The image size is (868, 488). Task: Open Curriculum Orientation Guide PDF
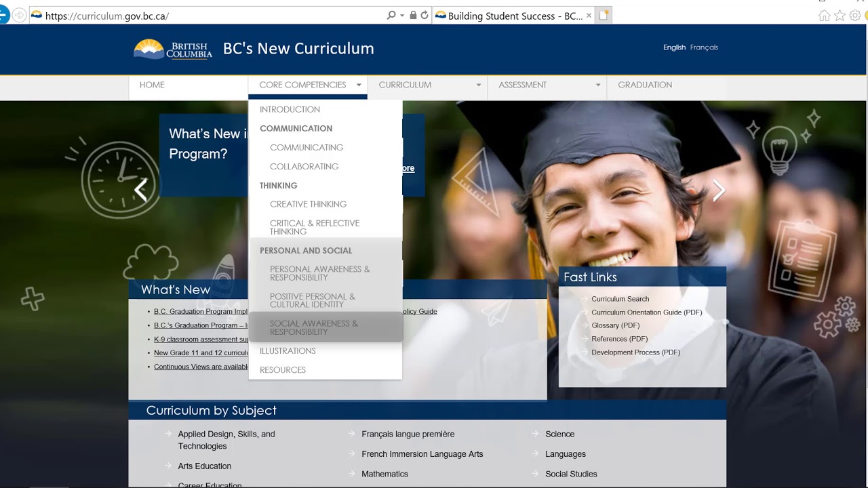pos(646,312)
